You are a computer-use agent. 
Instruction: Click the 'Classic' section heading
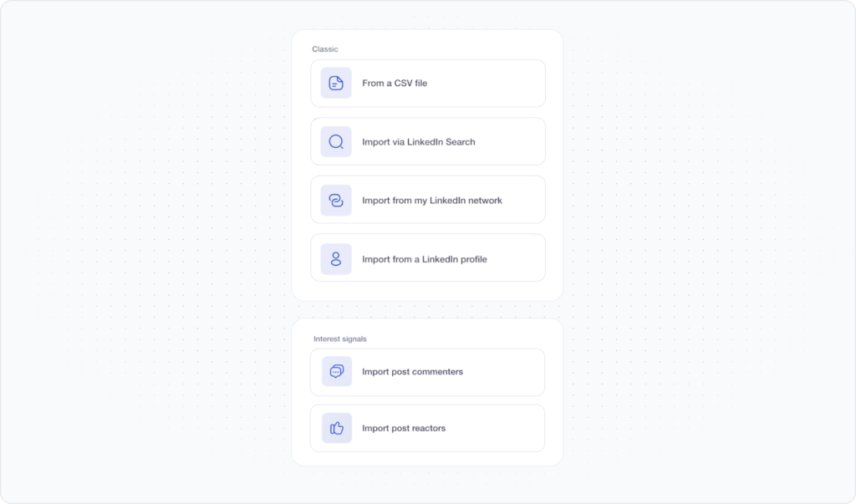tap(325, 49)
